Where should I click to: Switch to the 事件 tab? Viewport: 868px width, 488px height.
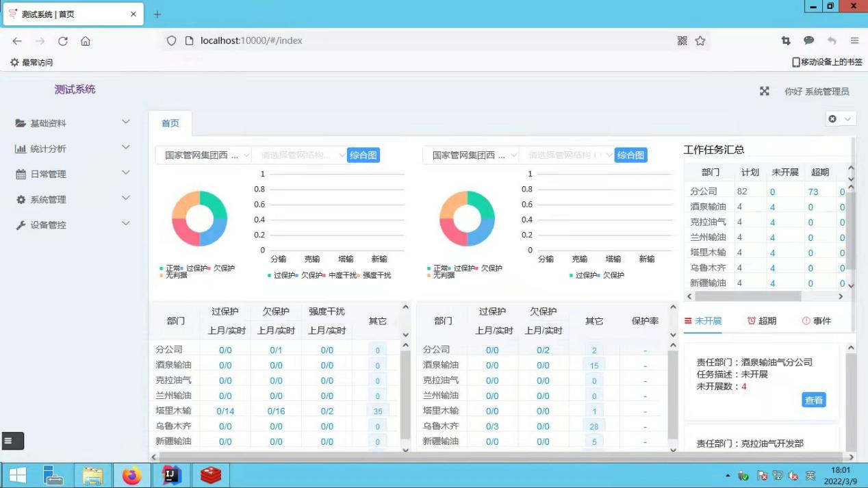click(817, 321)
